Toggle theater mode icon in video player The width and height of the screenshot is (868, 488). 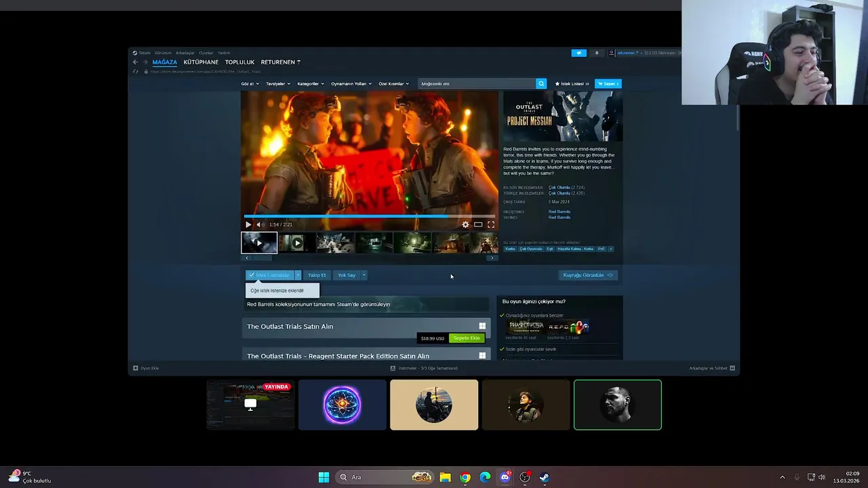pyautogui.click(x=478, y=224)
